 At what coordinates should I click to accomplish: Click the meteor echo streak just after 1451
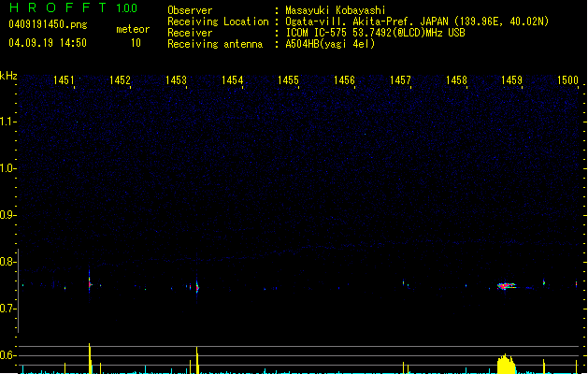click(x=89, y=283)
